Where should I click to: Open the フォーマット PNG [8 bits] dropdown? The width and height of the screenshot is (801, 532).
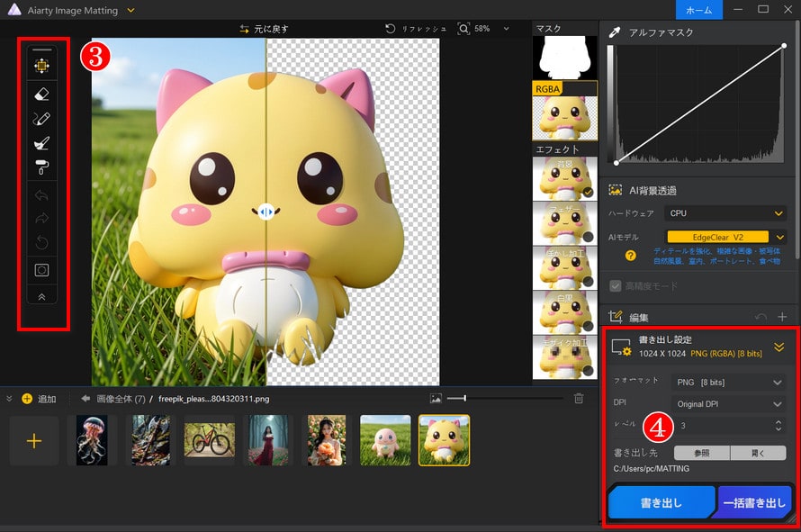point(726,382)
